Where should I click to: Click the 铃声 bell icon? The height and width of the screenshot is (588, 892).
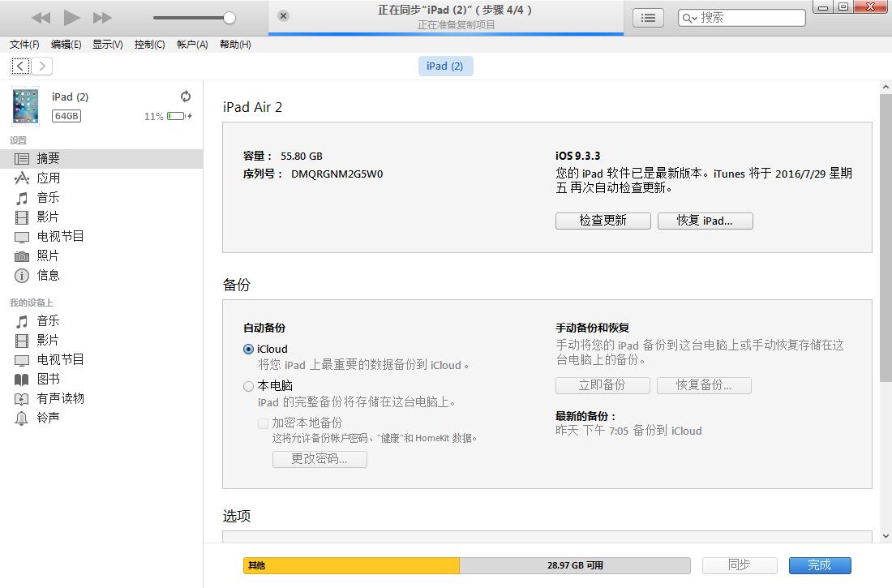point(22,418)
